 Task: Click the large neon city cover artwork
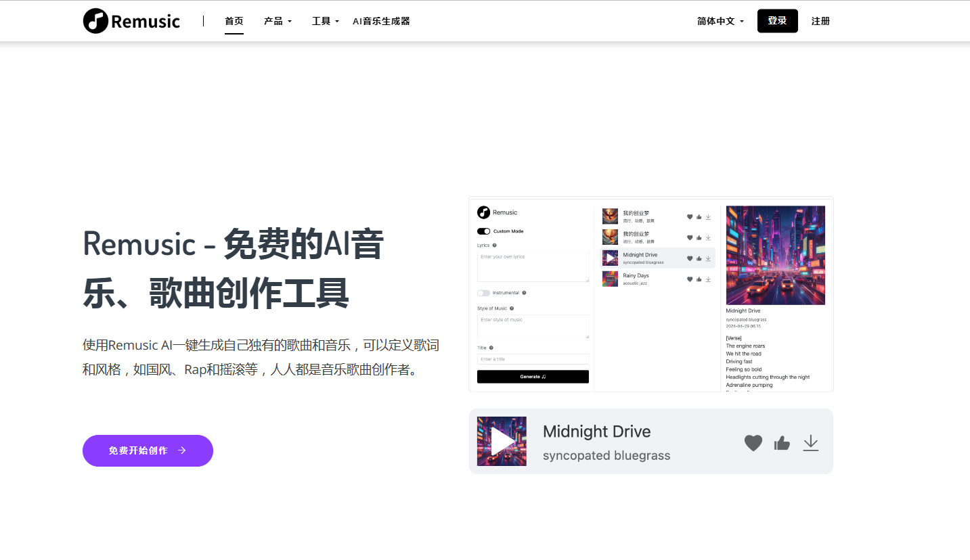tap(776, 255)
